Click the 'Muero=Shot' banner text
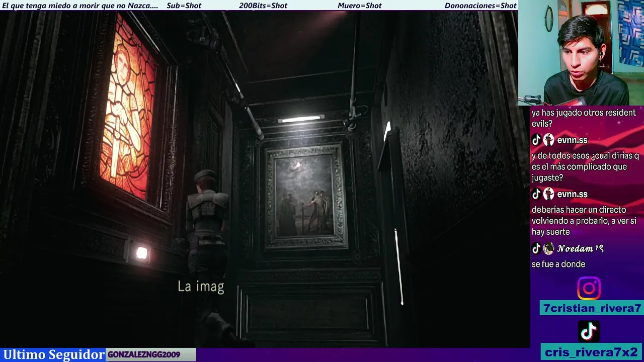 pyautogui.click(x=360, y=6)
